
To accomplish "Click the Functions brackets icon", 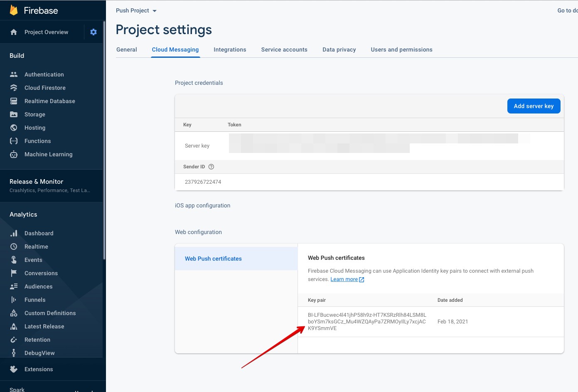I will coord(14,141).
